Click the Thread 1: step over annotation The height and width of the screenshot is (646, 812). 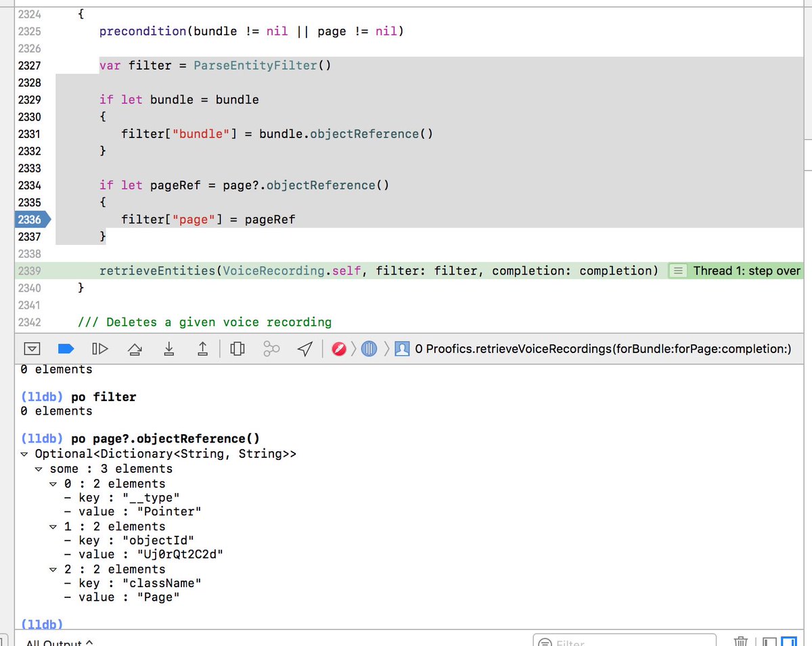[x=747, y=271]
